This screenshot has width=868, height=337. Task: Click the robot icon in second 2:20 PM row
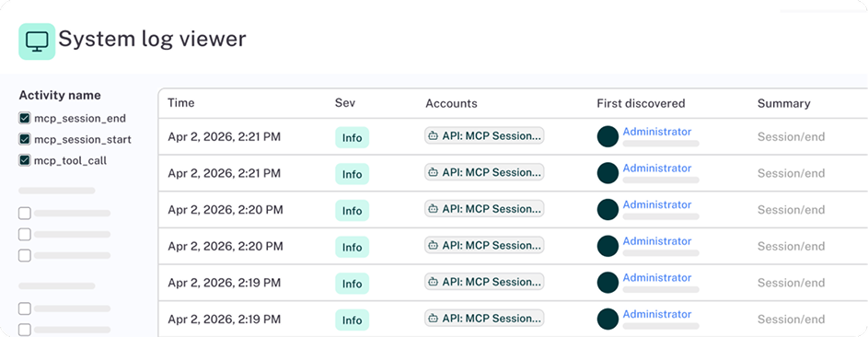(x=434, y=245)
